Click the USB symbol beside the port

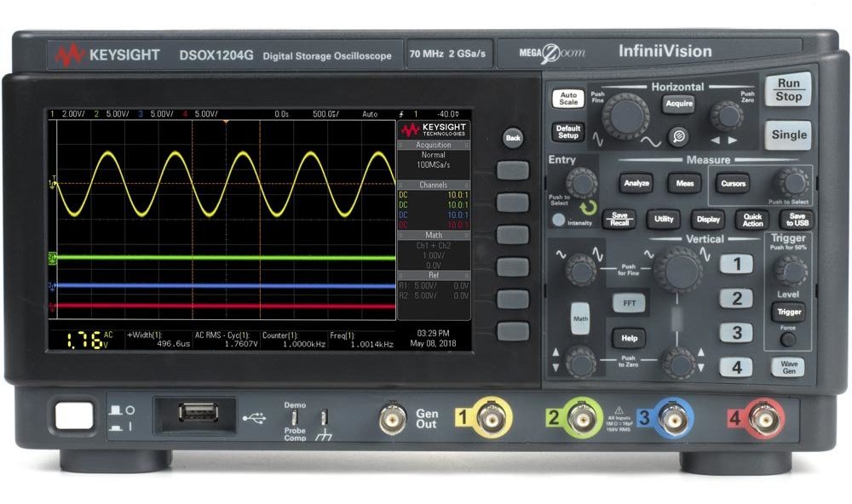click(x=254, y=418)
